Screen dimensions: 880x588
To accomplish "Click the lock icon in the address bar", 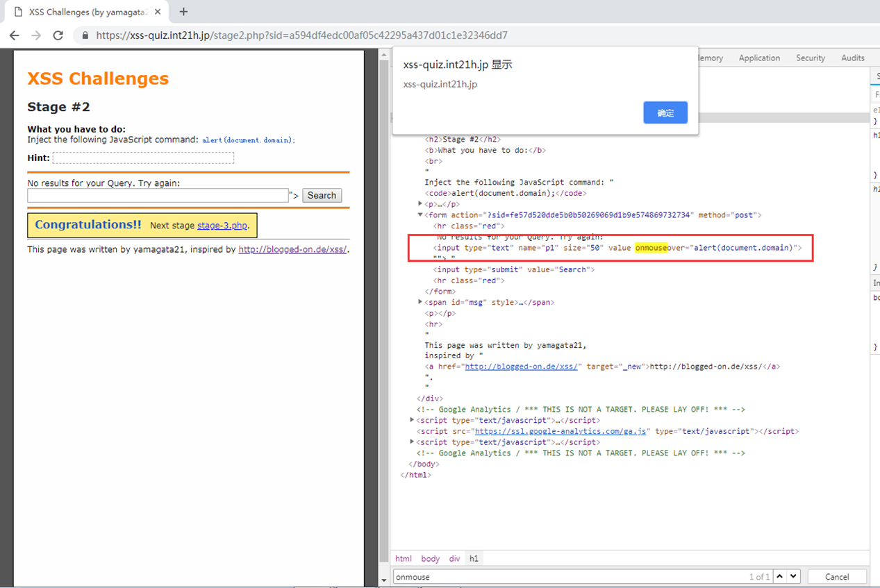I will click(85, 35).
